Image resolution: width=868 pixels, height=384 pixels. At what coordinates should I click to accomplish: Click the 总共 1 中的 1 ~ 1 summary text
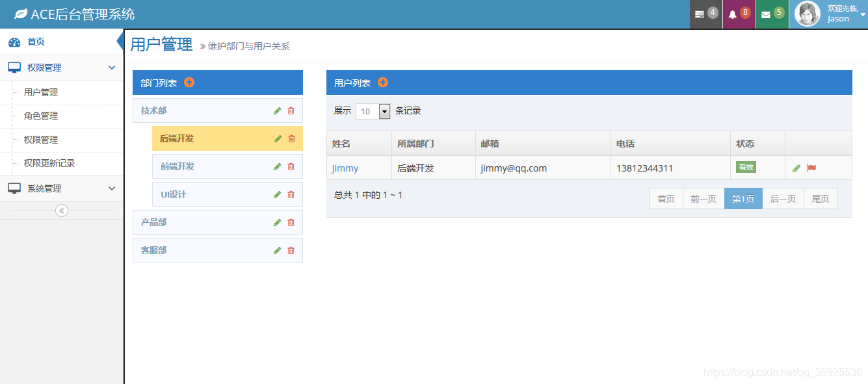[368, 195]
